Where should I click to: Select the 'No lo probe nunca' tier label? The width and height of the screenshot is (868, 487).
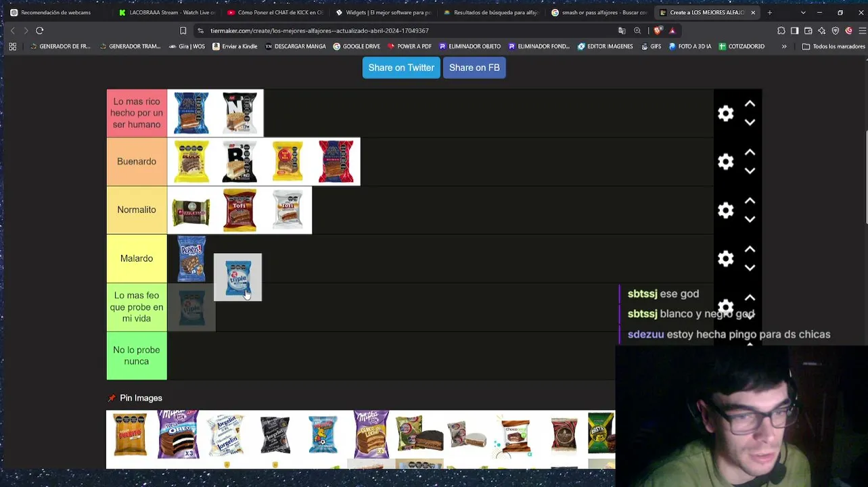(137, 356)
